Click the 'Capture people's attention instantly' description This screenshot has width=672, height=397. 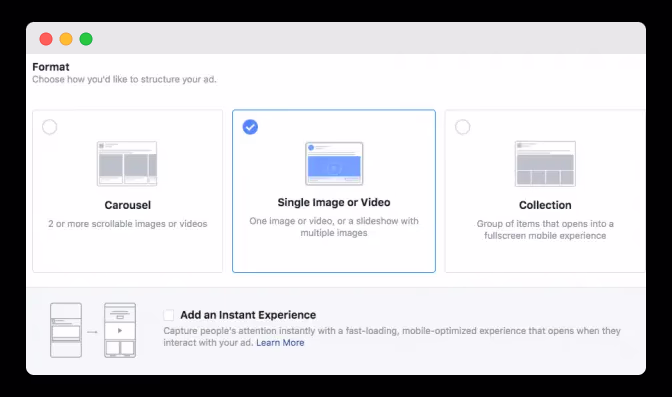(392, 337)
